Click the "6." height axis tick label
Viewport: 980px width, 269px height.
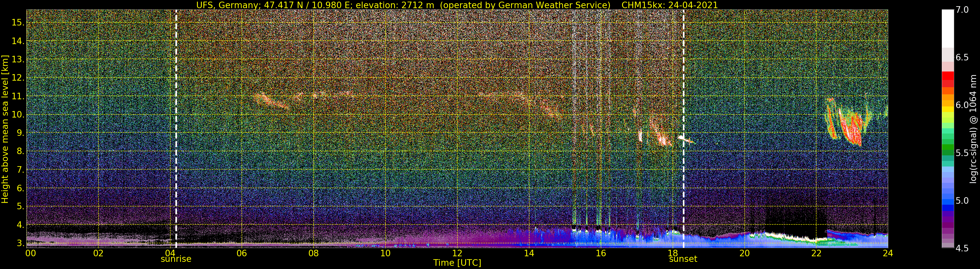[x=21, y=188]
